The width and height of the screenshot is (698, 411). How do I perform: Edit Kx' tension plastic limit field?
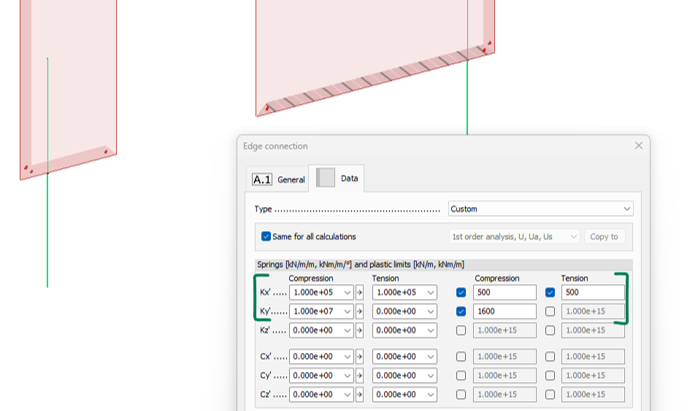click(592, 293)
